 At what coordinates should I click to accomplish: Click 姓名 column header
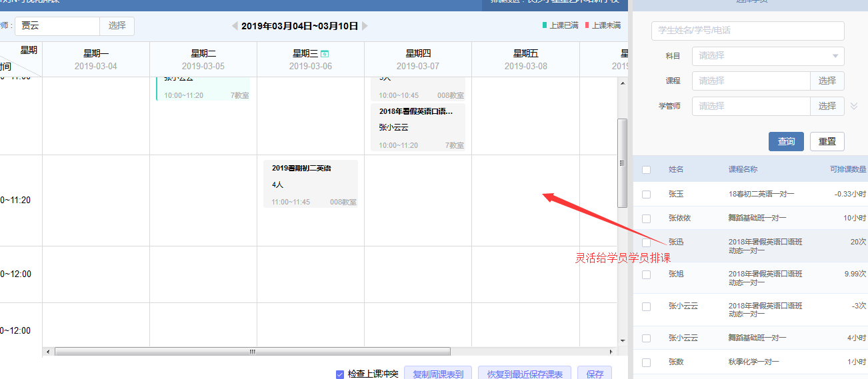click(676, 170)
